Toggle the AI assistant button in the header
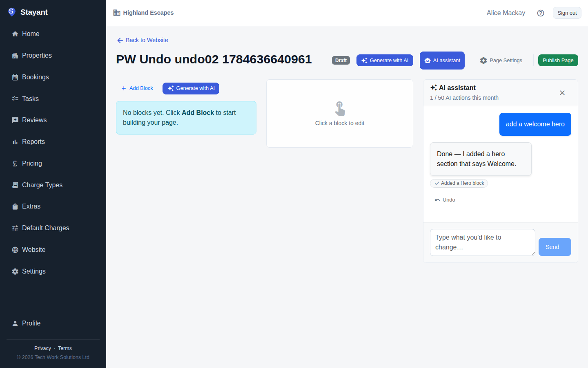This screenshot has width=588, height=368. (442, 61)
